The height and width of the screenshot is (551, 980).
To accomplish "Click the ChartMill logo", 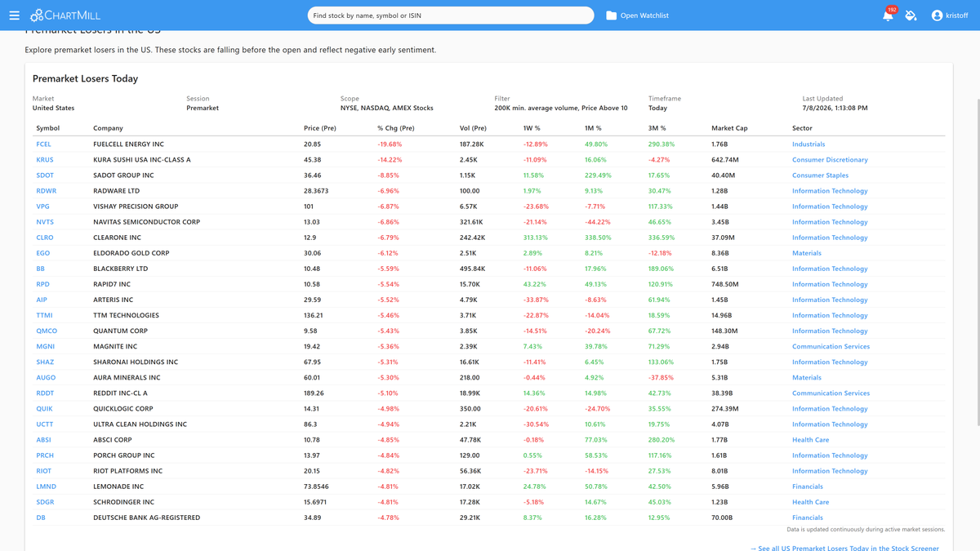I will [65, 16].
